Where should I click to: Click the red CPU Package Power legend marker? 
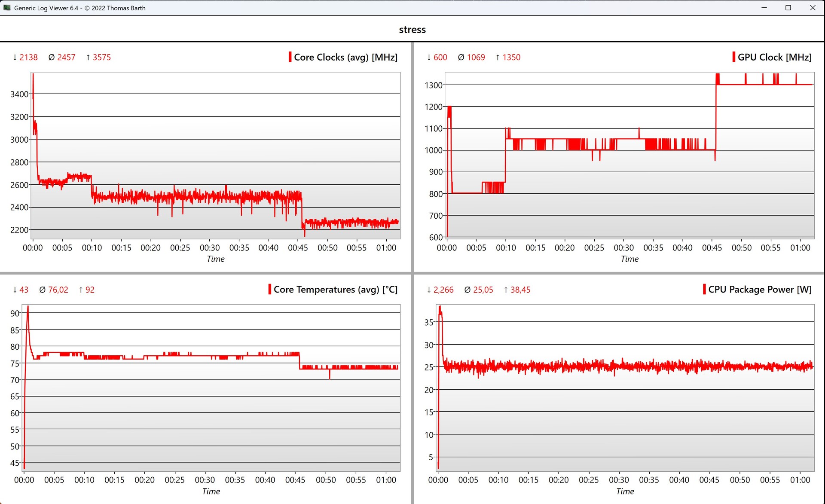point(704,289)
